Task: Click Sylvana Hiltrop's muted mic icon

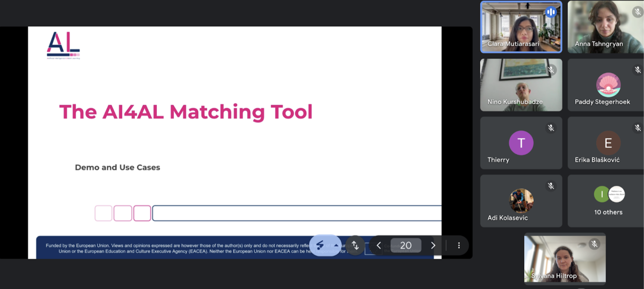Action: pos(594,244)
